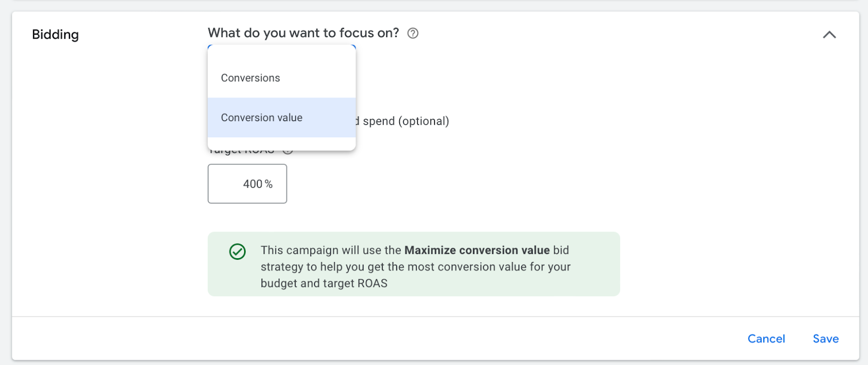The width and height of the screenshot is (868, 365).
Task: Click the bold "Maximize conversion value" text
Action: coord(477,251)
